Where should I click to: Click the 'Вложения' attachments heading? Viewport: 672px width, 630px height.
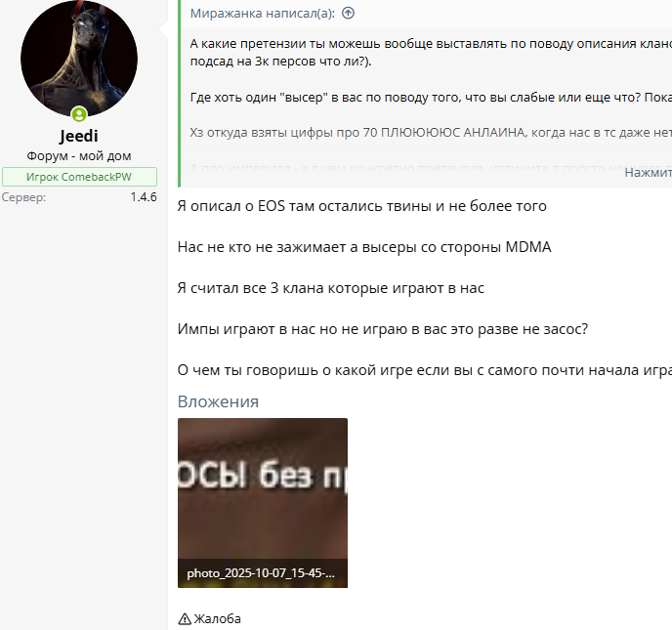click(x=218, y=401)
